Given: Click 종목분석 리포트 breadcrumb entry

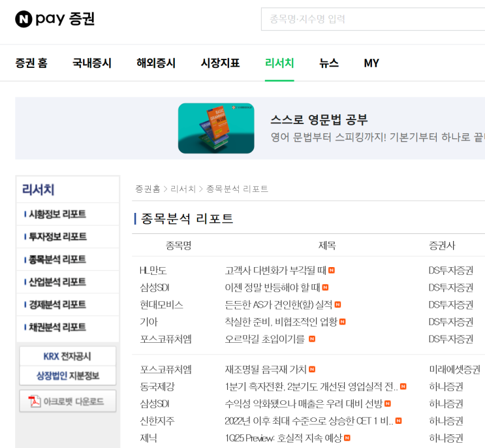Looking at the screenshot, I should [237, 189].
